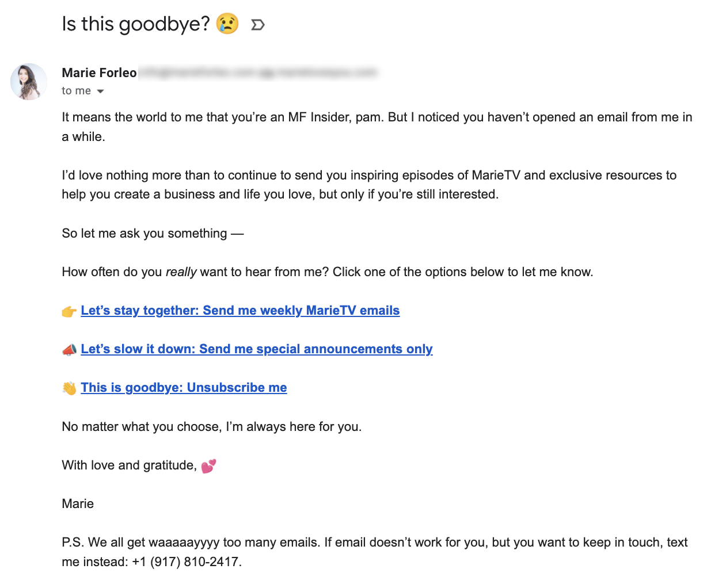Viewport: 707px width, 588px height.
Task: Expand the recipient details via the 'to me' arrow
Action: tap(100, 90)
